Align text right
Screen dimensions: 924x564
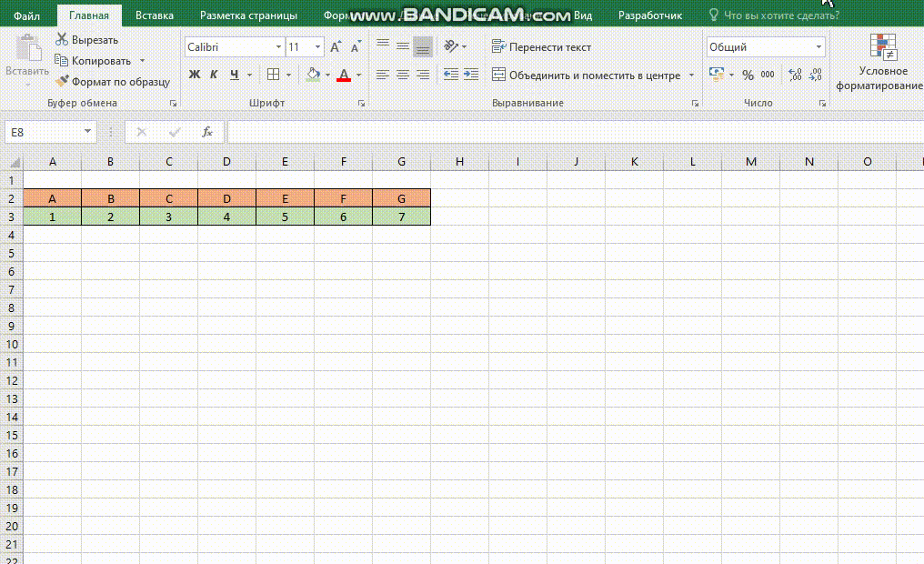tap(423, 75)
